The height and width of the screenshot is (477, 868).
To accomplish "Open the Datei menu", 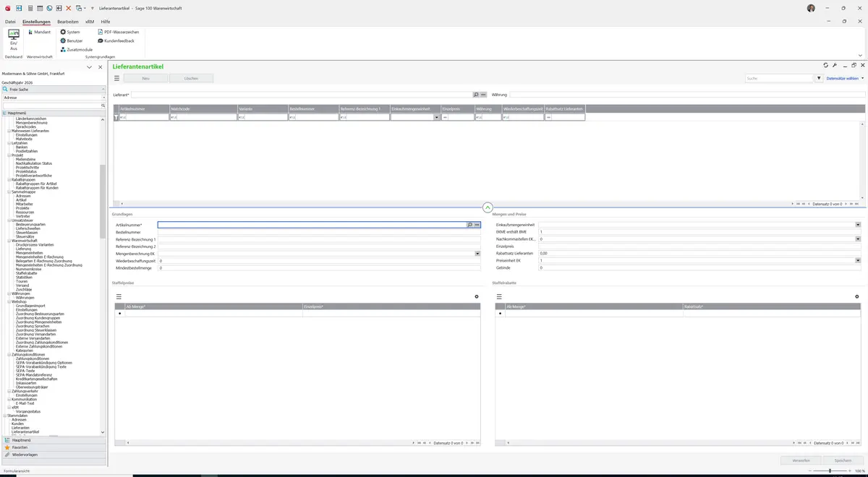I will tap(10, 22).
